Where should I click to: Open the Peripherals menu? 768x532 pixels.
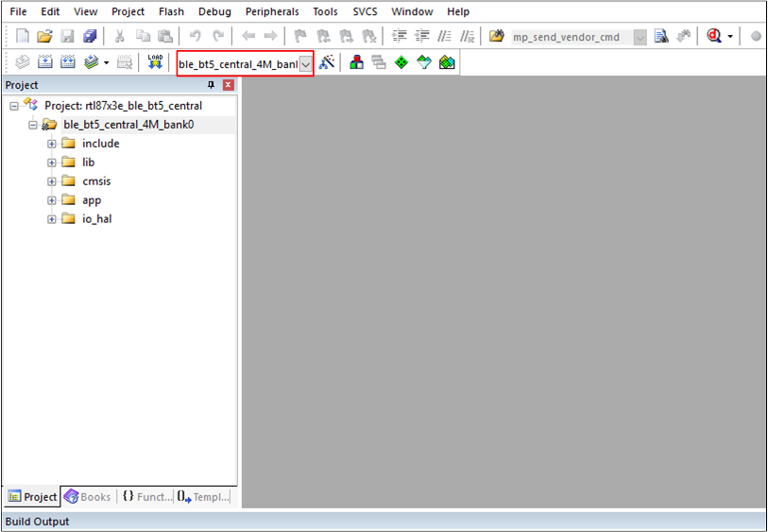tap(272, 11)
